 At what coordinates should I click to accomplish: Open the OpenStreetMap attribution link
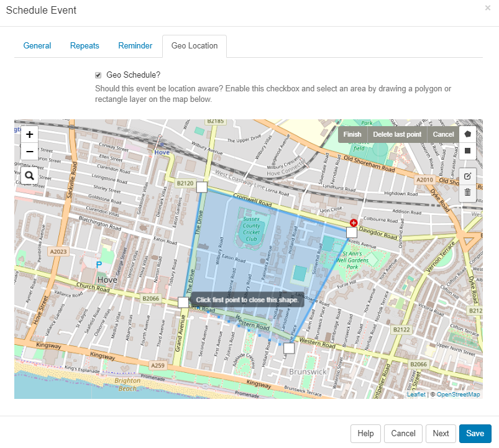458,395
